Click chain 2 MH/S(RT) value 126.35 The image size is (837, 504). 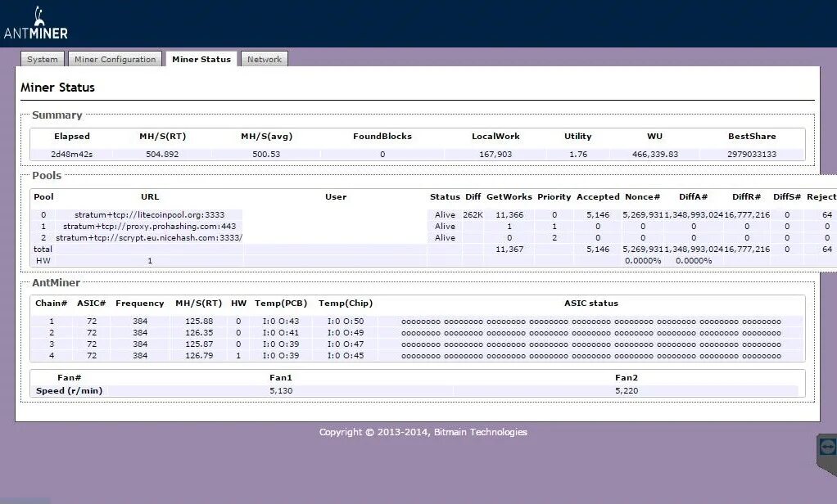point(199,333)
